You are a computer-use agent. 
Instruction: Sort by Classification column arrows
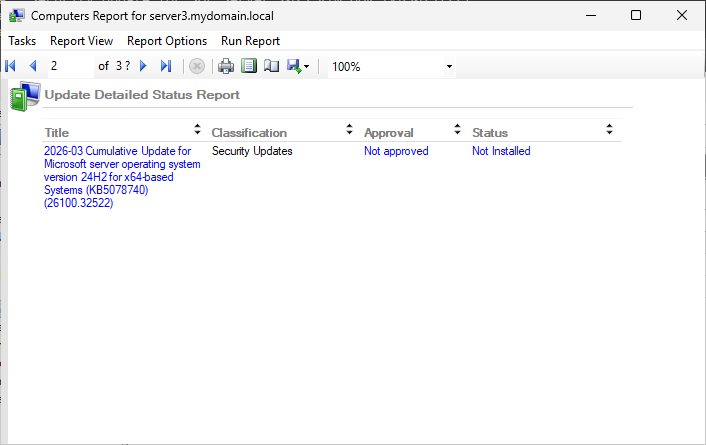[349, 130]
